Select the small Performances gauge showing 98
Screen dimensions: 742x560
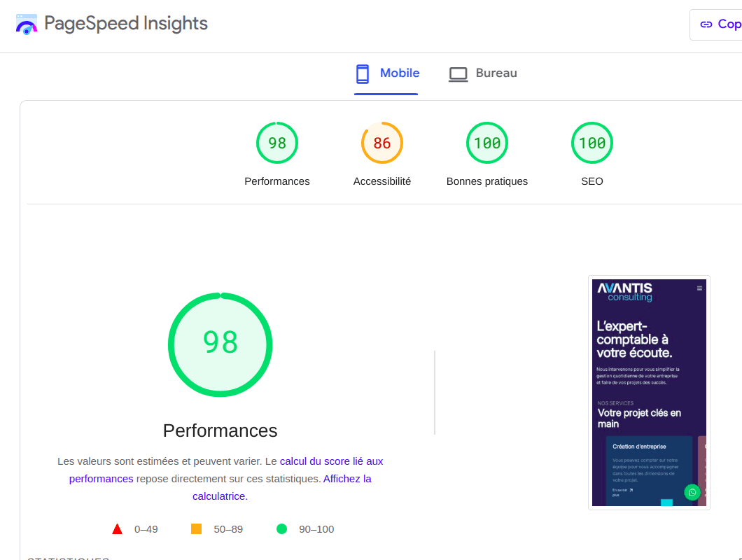click(x=276, y=143)
